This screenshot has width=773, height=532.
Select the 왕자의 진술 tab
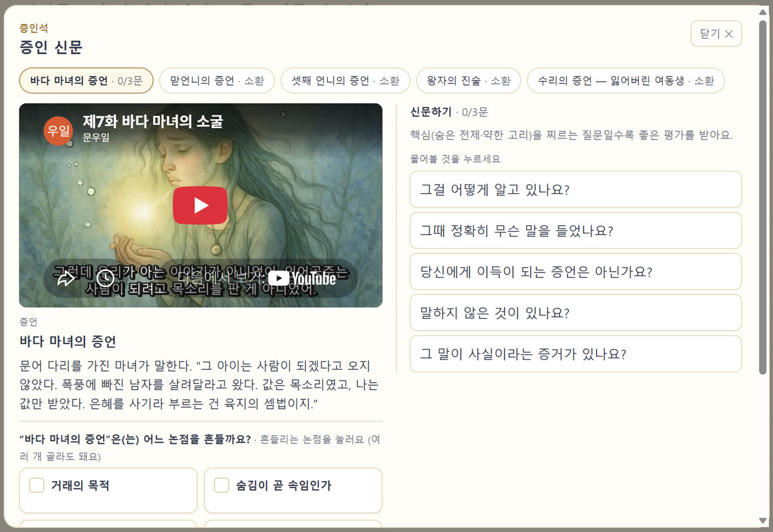pyautogui.click(x=469, y=81)
